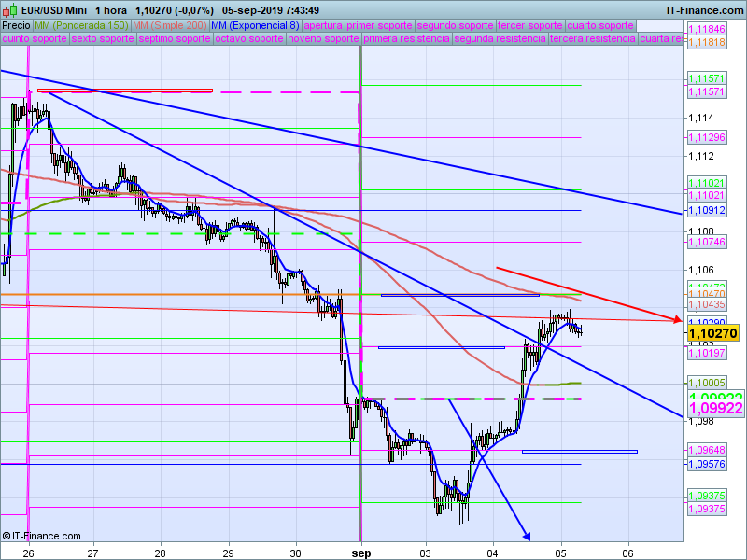The height and width of the screenshot is (560, 747).
Task: Click the noveno soporte legend label
Action: [323, 39]
